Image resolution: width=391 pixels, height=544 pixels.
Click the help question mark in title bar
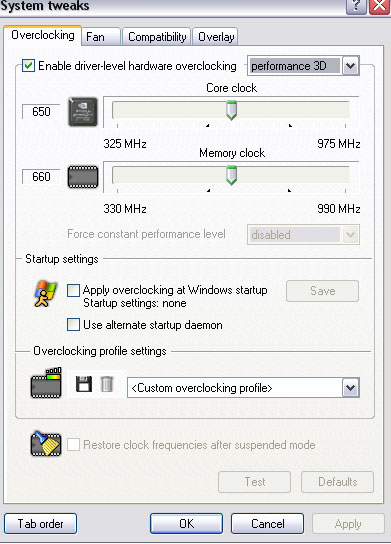[356, 6]
